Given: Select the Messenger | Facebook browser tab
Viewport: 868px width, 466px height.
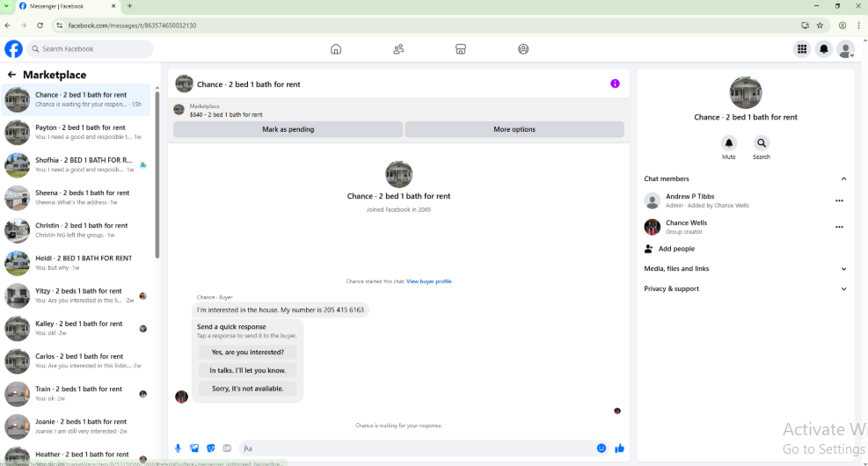Looking at the screenshot, I should coord(67,6).
